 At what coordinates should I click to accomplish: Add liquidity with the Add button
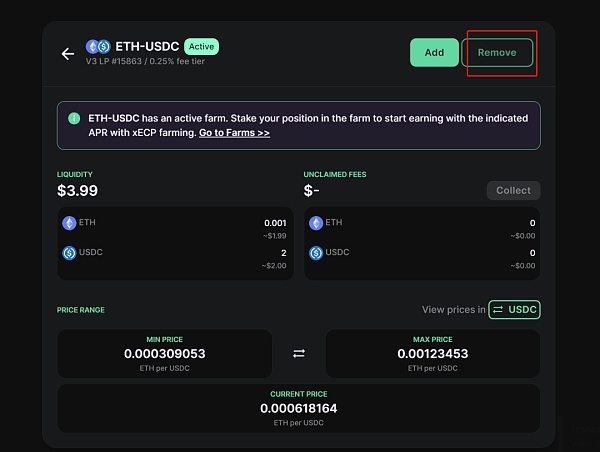434,52
